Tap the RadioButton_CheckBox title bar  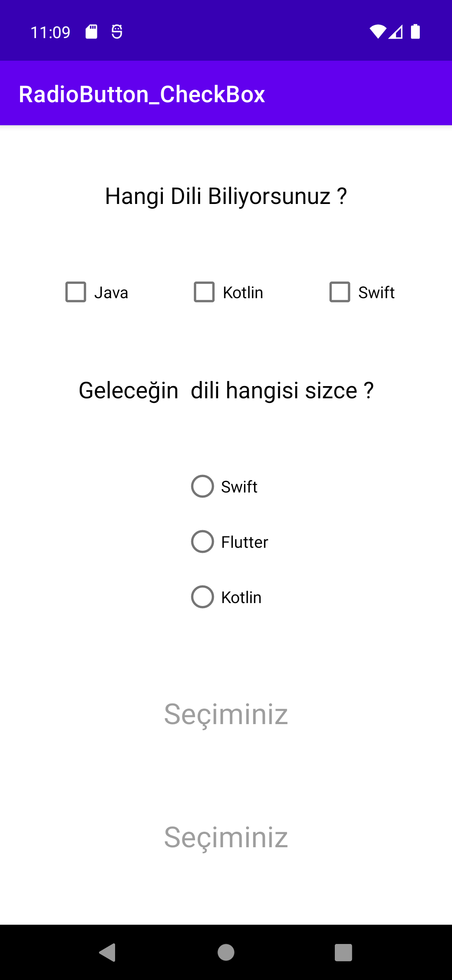coord(142,93)
